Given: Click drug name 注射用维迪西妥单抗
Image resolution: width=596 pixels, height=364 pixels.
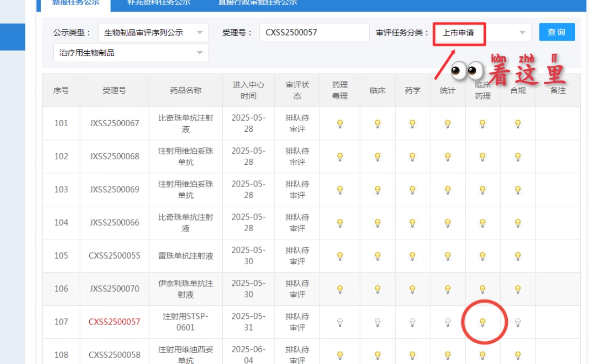Looking at the screenshot, I should (186, 355).
